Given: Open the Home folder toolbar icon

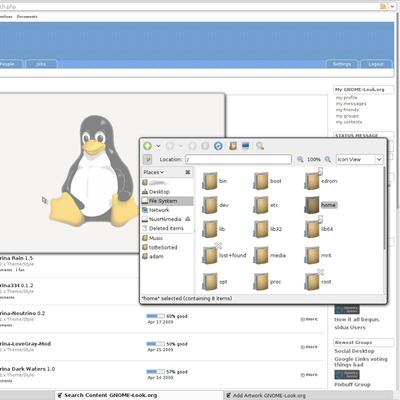Looking at the screenshot, I should click(x=233, y=146).
